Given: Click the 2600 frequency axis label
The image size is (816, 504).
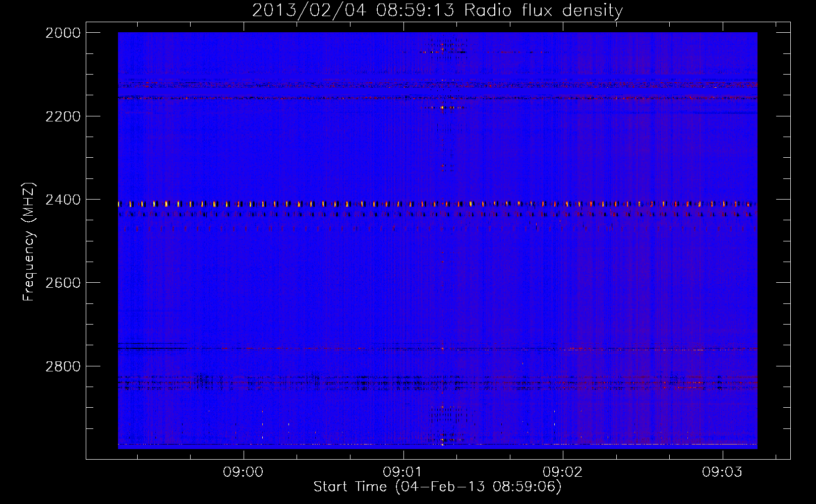Looking at the screenshot, I should pos(63,283).
